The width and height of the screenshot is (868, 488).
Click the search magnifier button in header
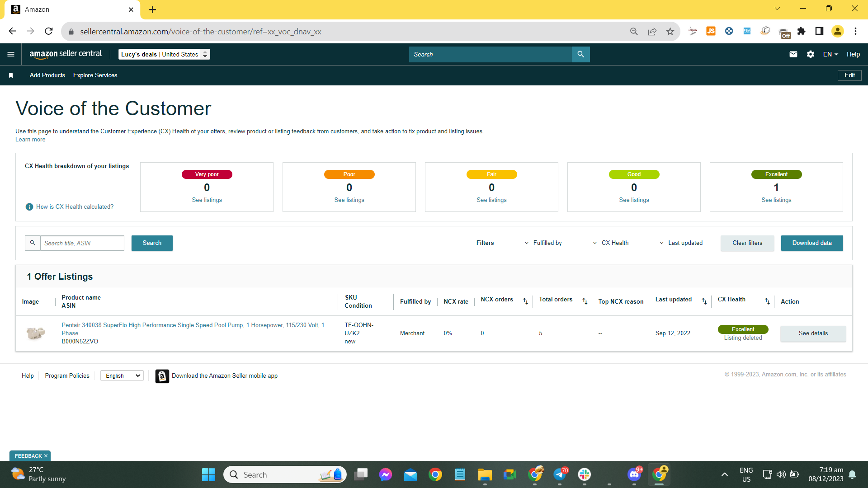pyautogui.click(x=580, y=54)
